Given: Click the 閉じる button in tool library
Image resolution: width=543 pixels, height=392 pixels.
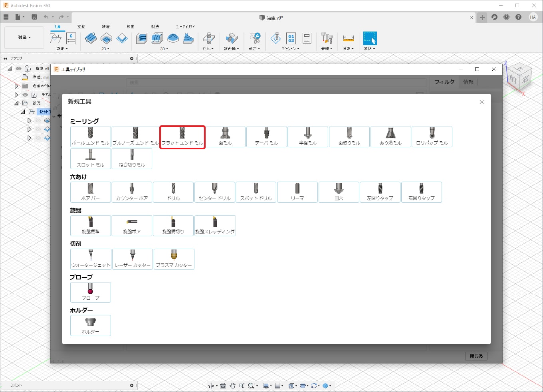Looking at the screenshot, I should pos(476,356).
